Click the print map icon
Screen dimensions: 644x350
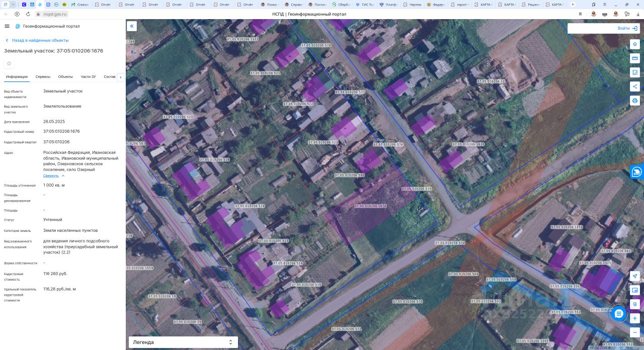tap(635, 101)
